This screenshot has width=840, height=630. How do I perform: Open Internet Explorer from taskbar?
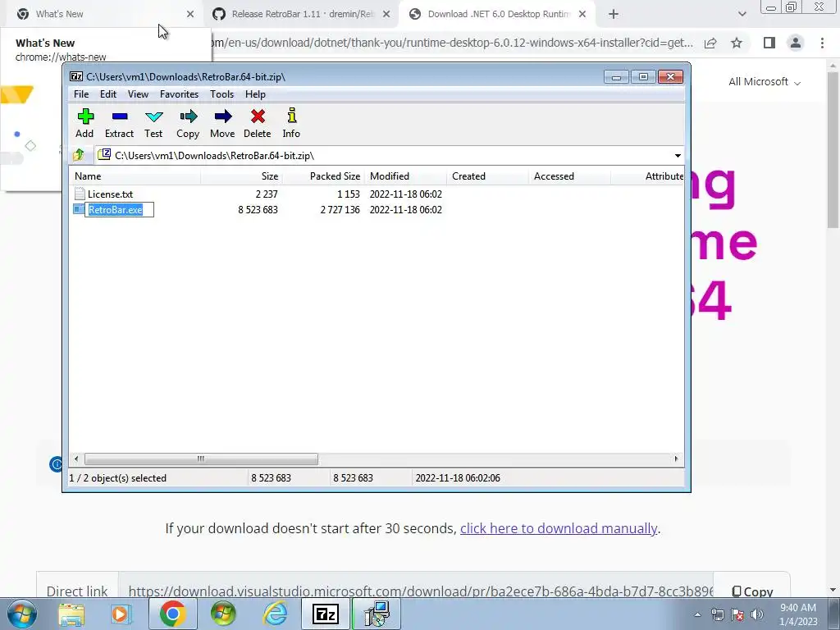coord(276,614)
